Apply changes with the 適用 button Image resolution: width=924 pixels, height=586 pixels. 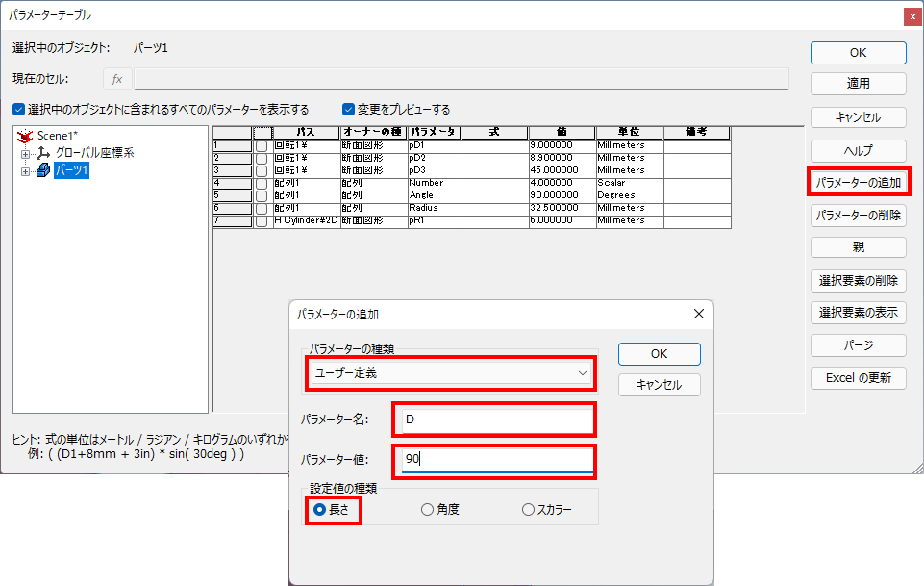(858, 84)
